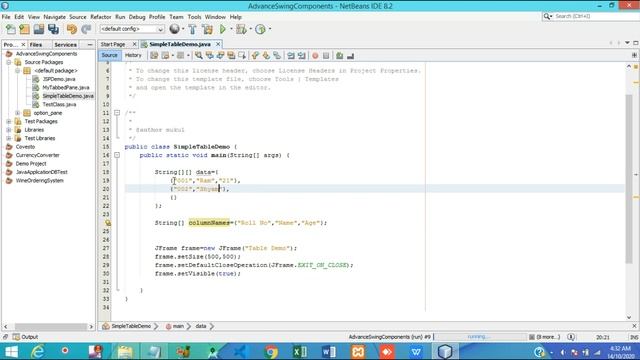
Task: Open the Debug menu
Action: click(x=137, y=17)
